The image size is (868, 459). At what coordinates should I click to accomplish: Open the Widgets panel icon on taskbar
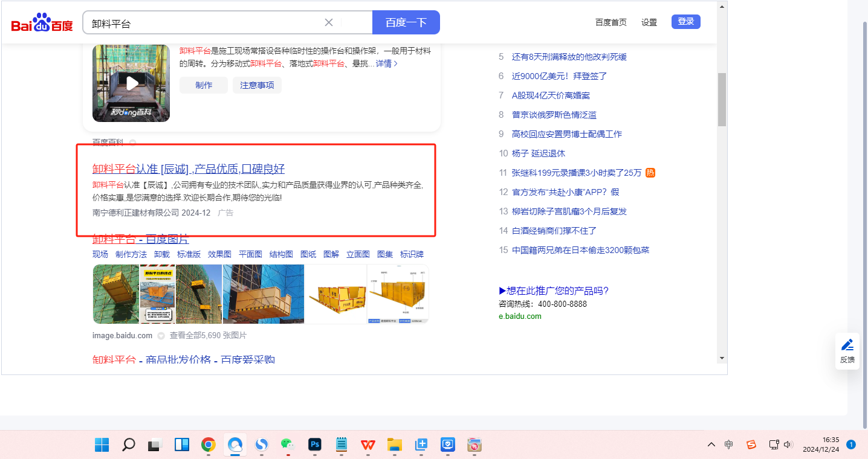[x=182, y=445]
